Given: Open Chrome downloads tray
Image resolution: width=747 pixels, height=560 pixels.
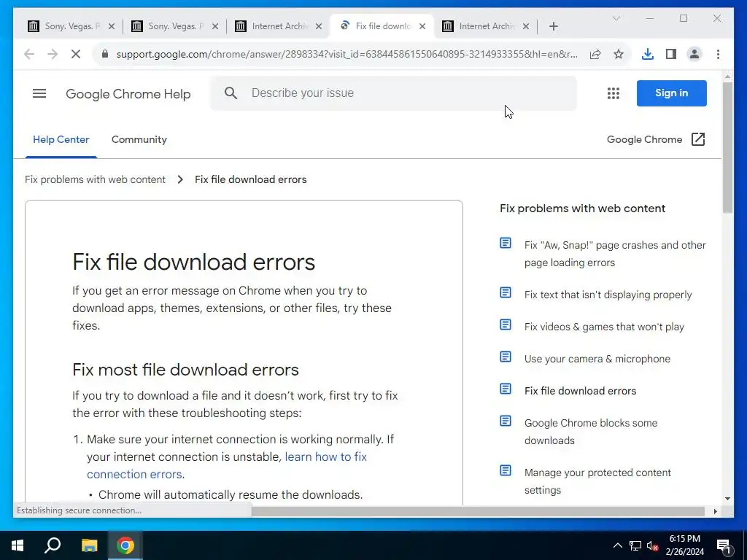Looking at the screenshot, I should (x=648, y=54).
